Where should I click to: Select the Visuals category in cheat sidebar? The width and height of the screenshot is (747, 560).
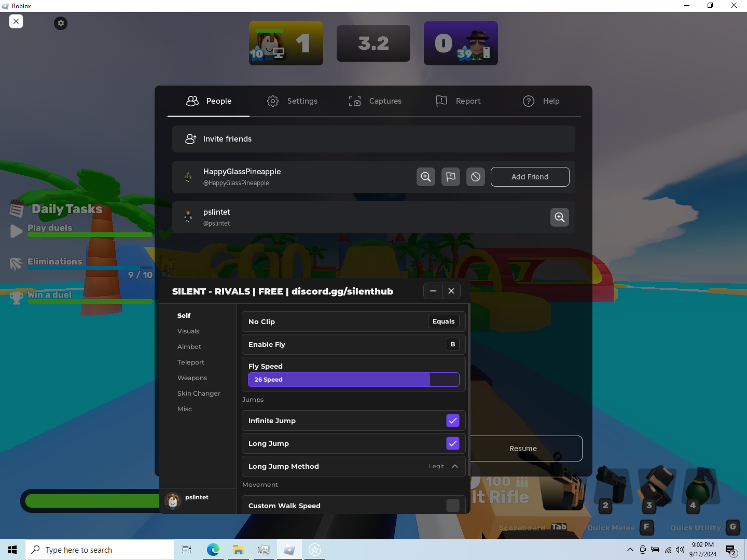(x=188, y=331)
